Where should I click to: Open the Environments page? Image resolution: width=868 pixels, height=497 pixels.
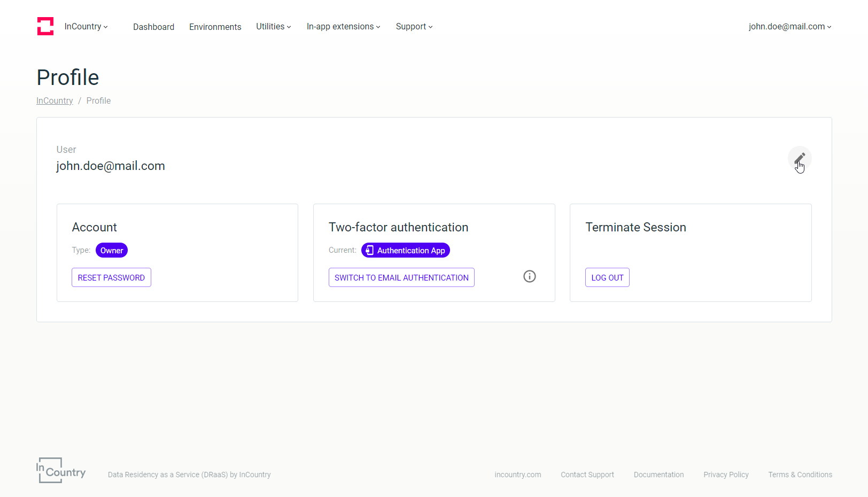pyautogui.click(x=215, y=27)
